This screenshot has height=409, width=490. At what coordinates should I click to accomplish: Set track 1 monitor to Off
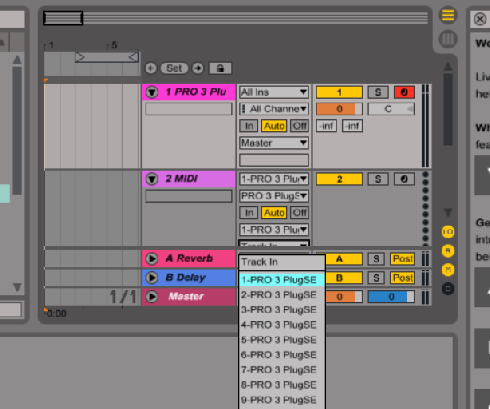pos(299,126)
